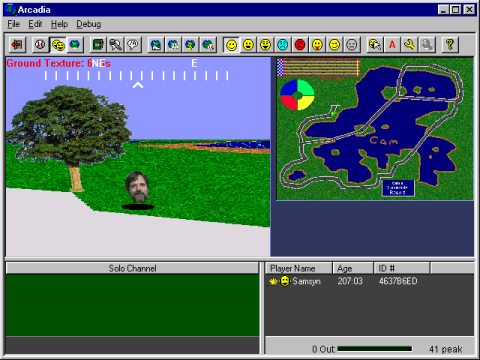Click the red letter A icon

coord(392,45)
